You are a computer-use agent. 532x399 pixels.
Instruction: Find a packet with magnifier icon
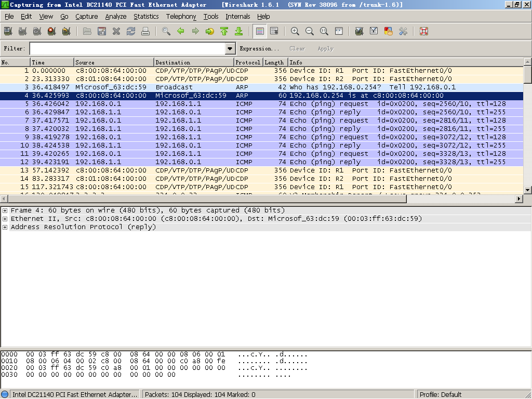[x=166, y=31]
